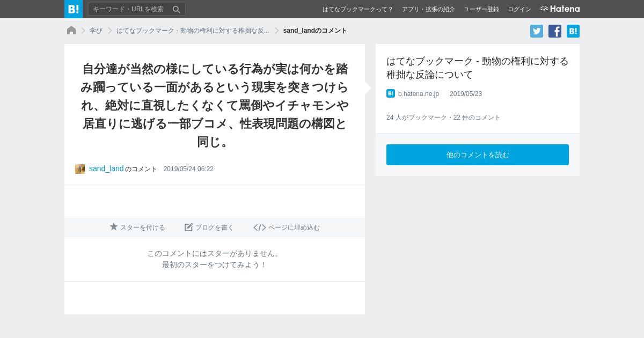The width and height of the screenshot is (644, 338).
Task: Click the Hatena Bookmark B! logo
Action: pos(74,9)
